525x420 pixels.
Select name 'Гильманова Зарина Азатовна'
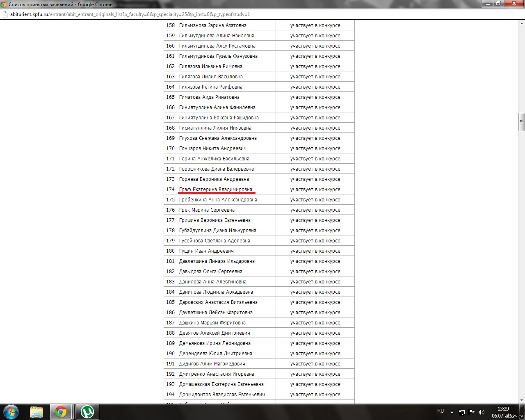(213, 25)
